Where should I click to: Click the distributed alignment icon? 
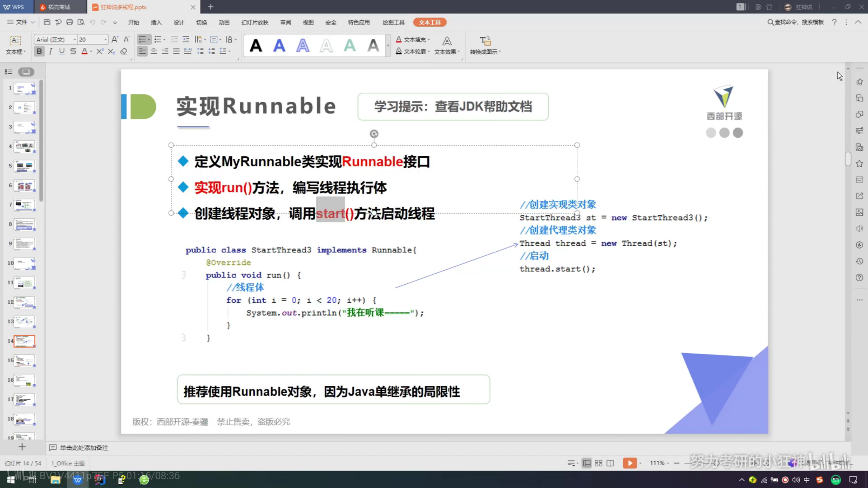[x=188, y=51]
